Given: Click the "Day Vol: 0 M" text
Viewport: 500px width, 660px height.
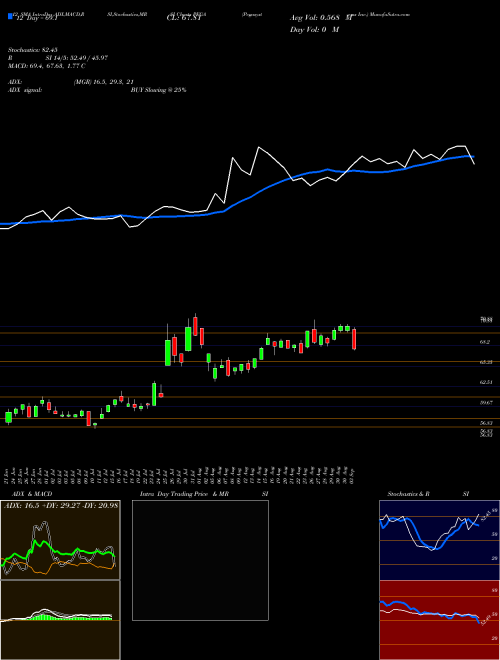Looking at the screenshot, I should click(314, 30).
